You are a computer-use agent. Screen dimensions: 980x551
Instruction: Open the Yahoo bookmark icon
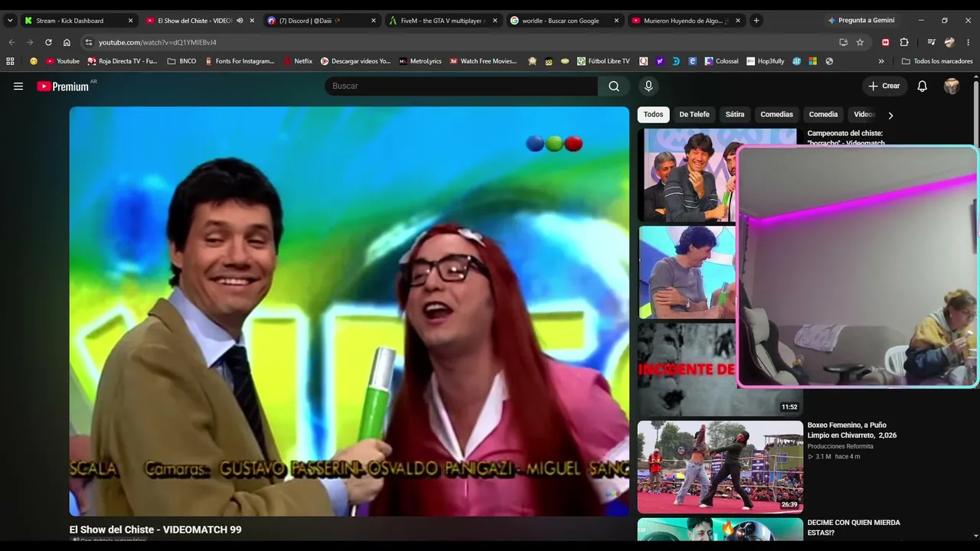click(660, 61)
